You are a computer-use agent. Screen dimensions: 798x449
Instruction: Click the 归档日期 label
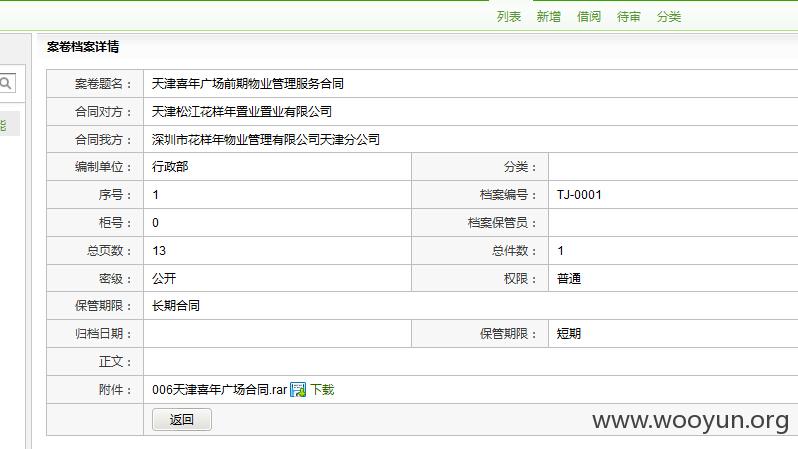point(103,333)
